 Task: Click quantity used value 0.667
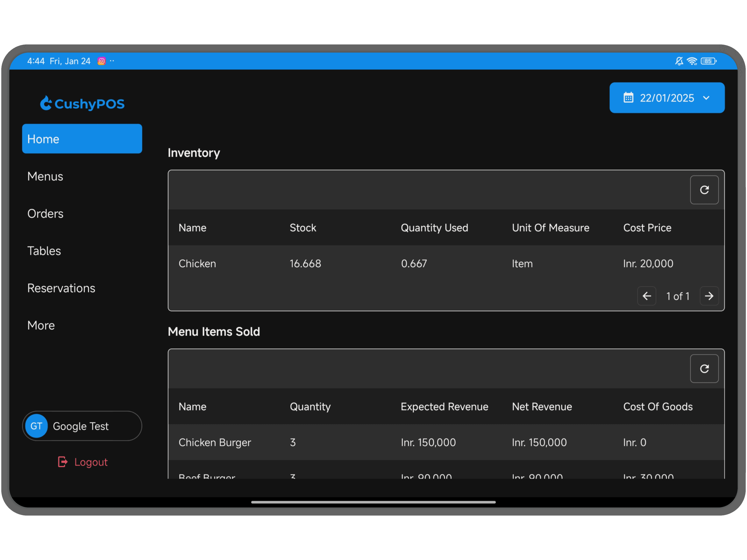click(x=414, y=264)
